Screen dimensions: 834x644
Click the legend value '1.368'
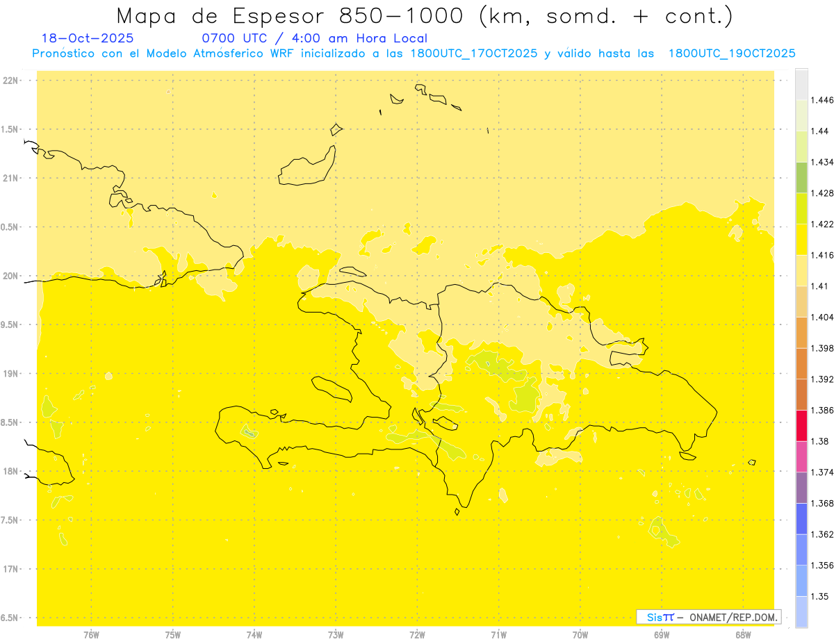(x=822, y=503)
